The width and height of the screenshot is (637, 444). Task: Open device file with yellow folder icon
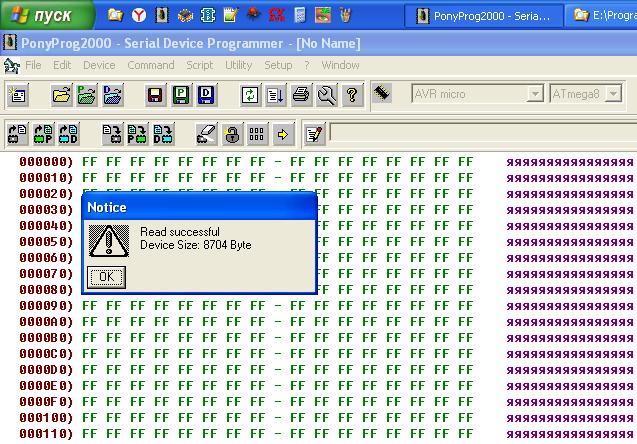tap(62, 95)
